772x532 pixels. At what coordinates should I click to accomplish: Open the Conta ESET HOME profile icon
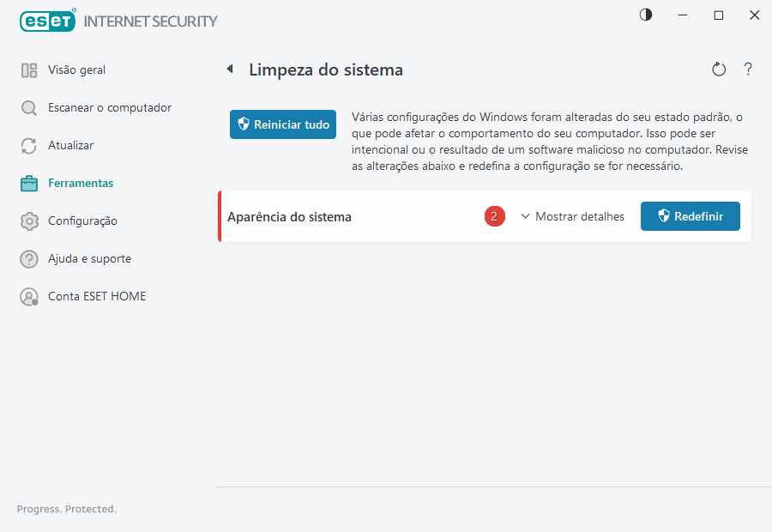(x=29, y=296)
